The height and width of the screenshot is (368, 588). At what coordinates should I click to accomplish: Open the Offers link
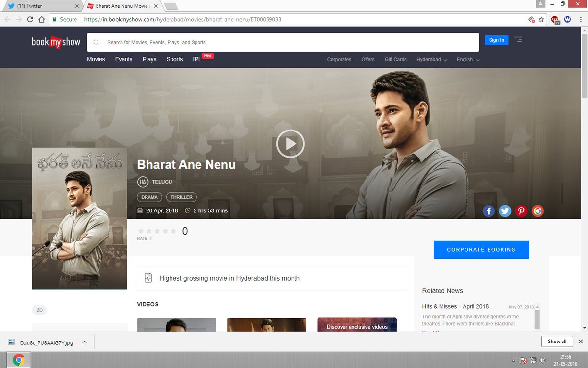(368, 60)
